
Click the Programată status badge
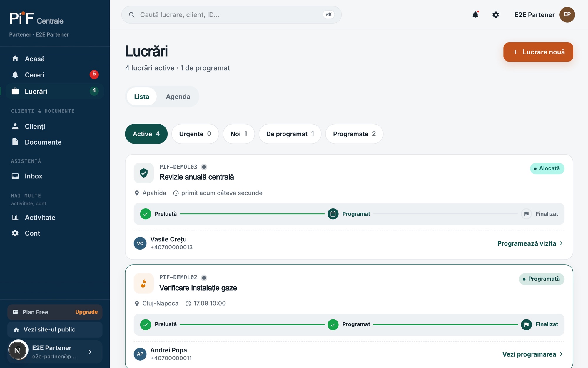[x=542, y=279]
